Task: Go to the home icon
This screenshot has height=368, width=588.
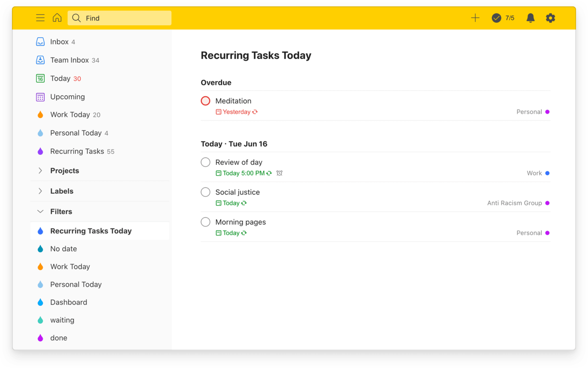Action: pyautogui.click(x=57, y=18)
